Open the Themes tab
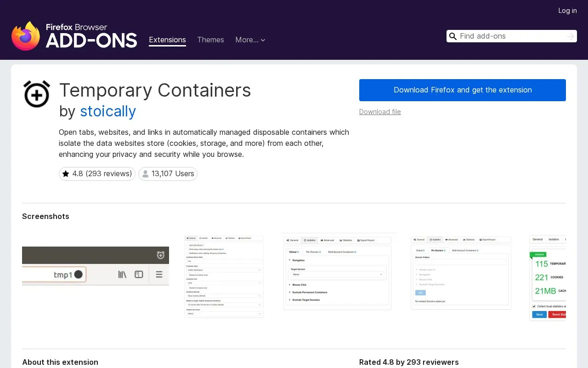The width and height of the screenshot is (588, 368). [x=210, y=40]
